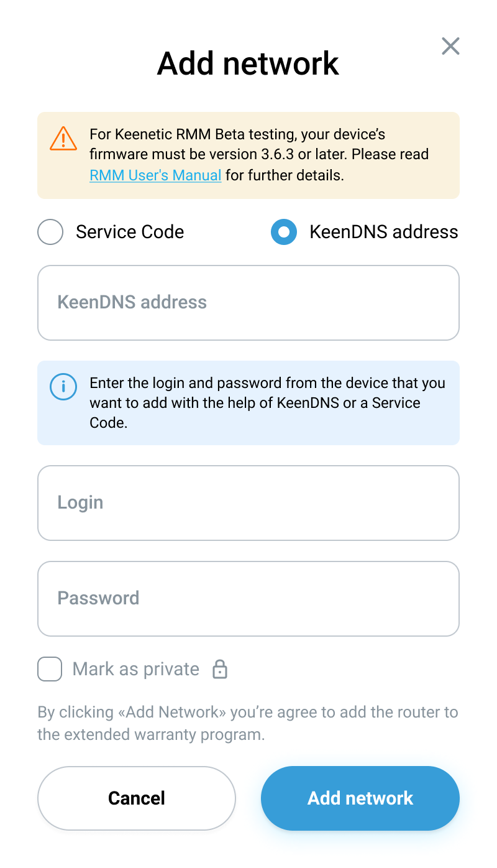The height and width of the screenshot is (868, 497).
Task: Click the Mark as private label text
Action: point(136,669)
